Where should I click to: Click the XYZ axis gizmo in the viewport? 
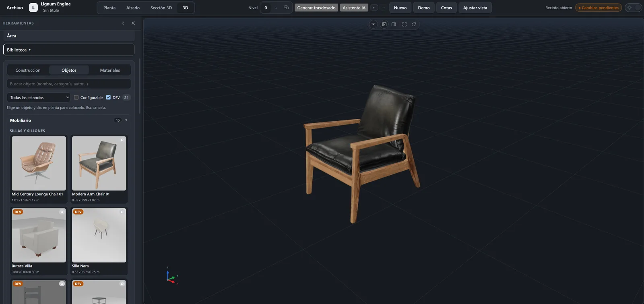pos(171,276)
